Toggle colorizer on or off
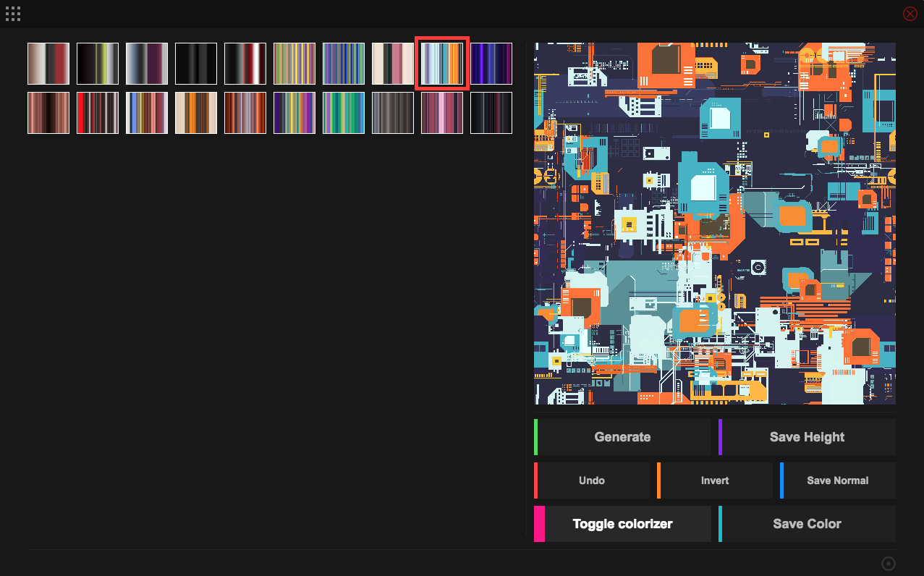The height and width of the screenshot is (576, 924). pyautogui.click(x=622, y=524)
